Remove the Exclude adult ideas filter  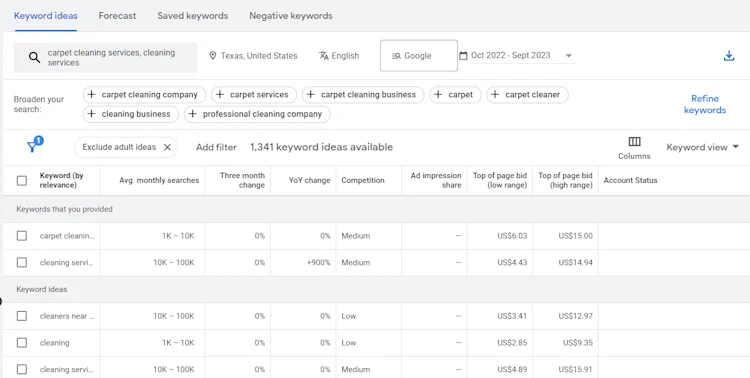tap(167, 147)
